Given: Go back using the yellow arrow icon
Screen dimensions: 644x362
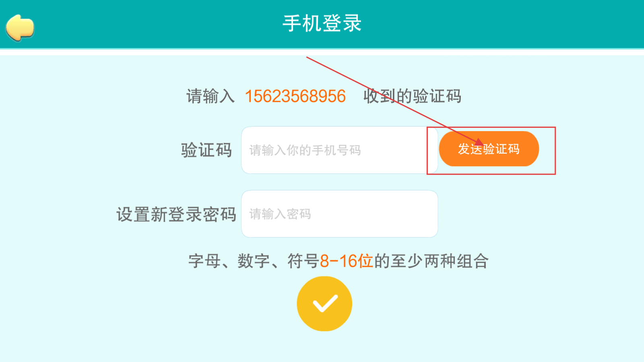Looking at the screenshot, I should click(x=20, y=27).
